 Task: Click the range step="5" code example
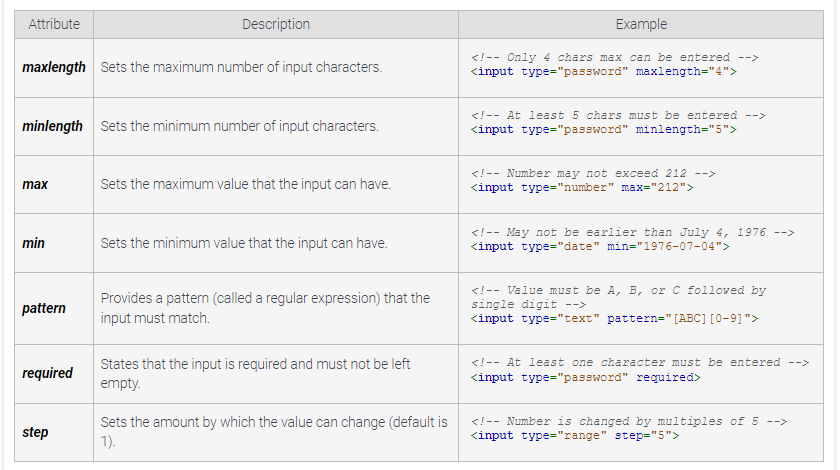(x=575, y=436)
